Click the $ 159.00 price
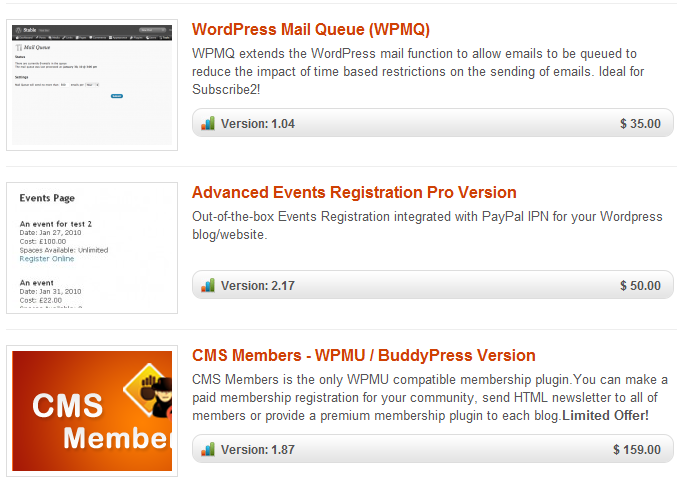Viewport: 685px width, 484px height. point(637,449)
